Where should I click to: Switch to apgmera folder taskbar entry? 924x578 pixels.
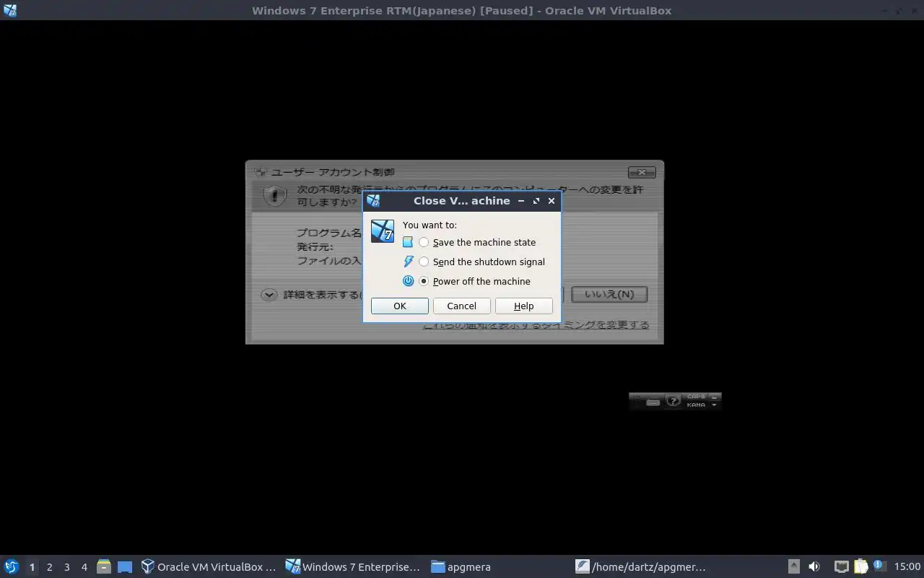[x=462, y=567]
